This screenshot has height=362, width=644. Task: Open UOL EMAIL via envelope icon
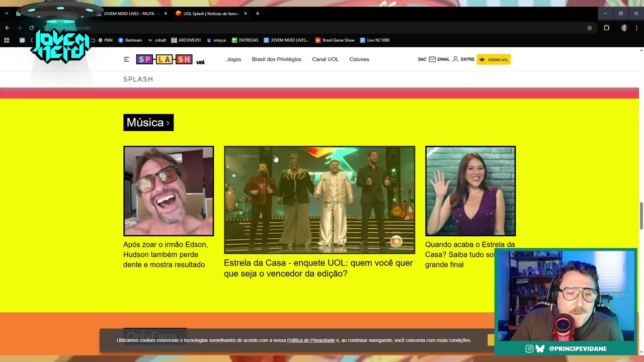coord(439,59)
